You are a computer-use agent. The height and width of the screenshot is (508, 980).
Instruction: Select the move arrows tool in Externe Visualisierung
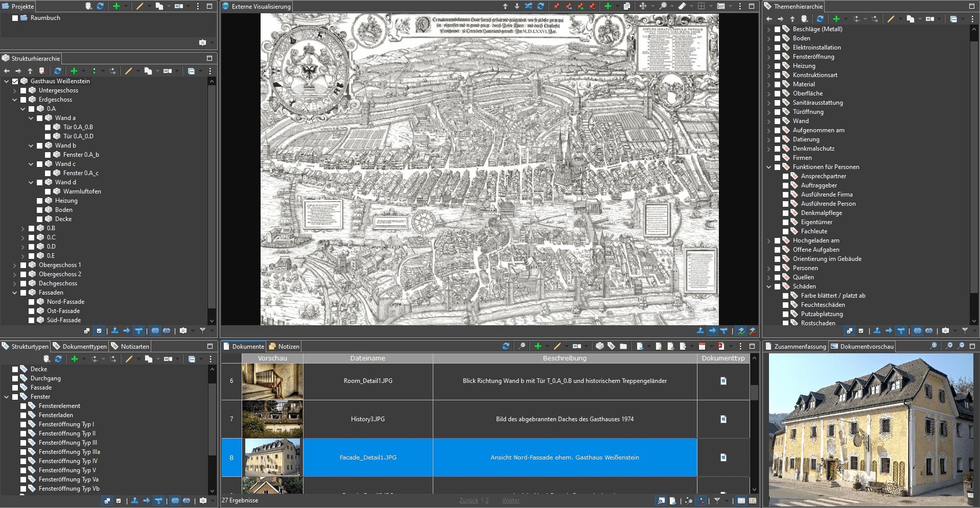643,6
